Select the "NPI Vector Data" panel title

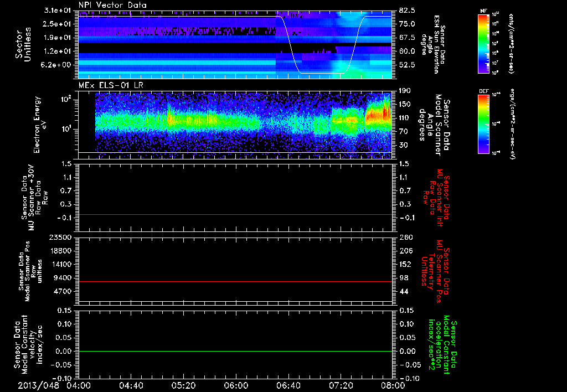pos(112,5)
